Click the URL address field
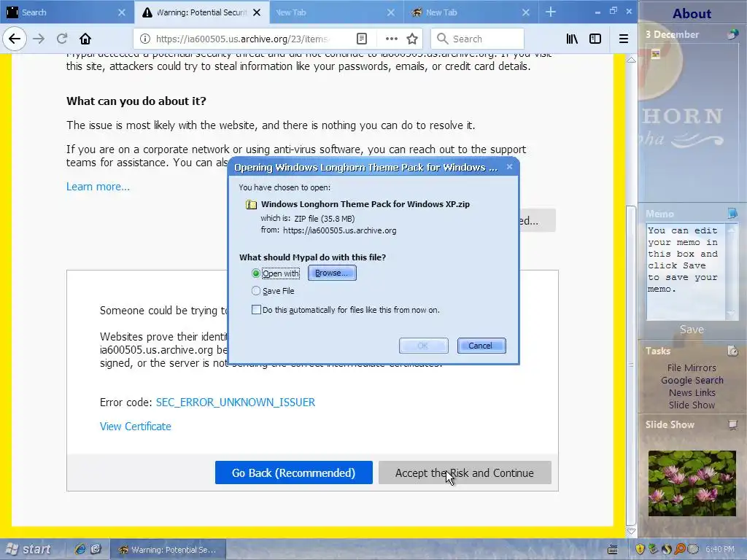Viewport: 747px width, 560px height. tap(241, 39)
